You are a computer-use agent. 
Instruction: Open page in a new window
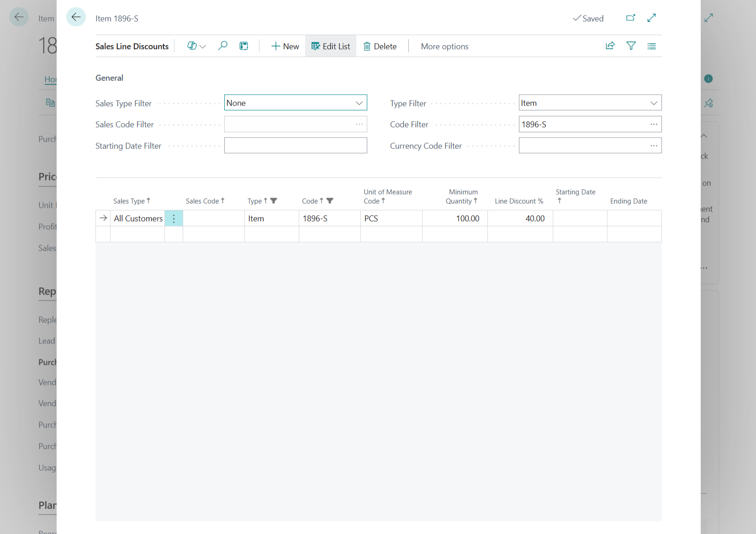tap(631, 18)
